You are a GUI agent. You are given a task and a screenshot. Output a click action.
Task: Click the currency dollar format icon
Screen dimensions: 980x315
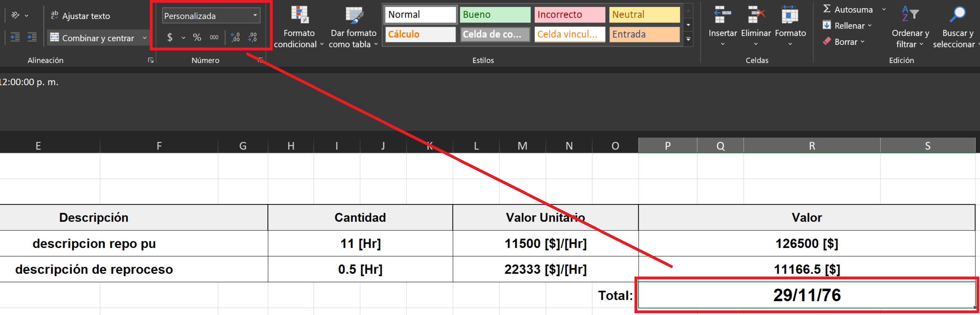point(170,37)
